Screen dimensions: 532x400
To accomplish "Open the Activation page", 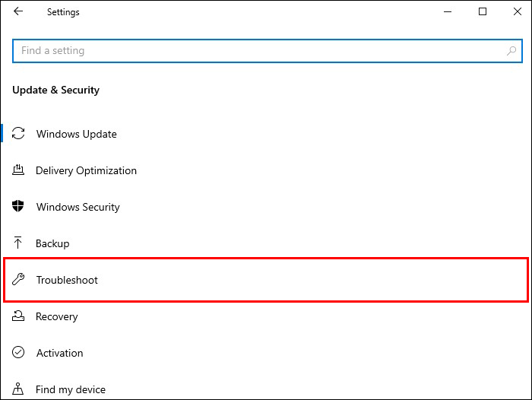I will click(59, 353).
